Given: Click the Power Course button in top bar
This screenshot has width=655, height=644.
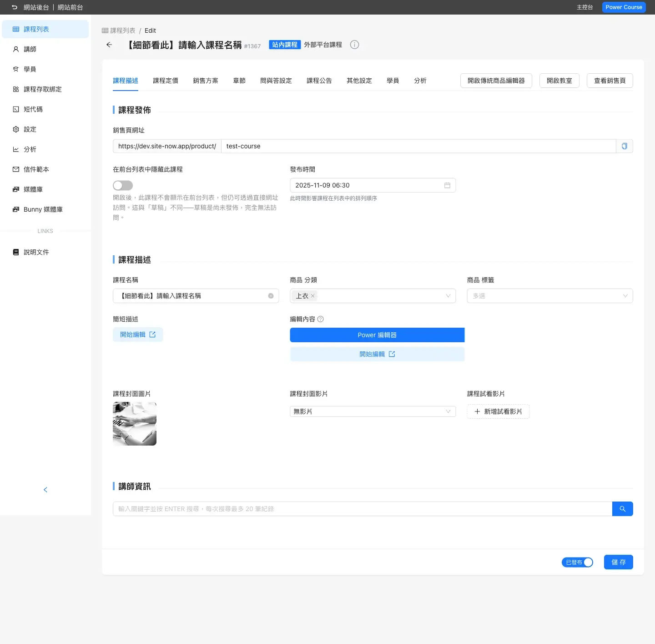Looking at the screenshot, I should (624, 7).
